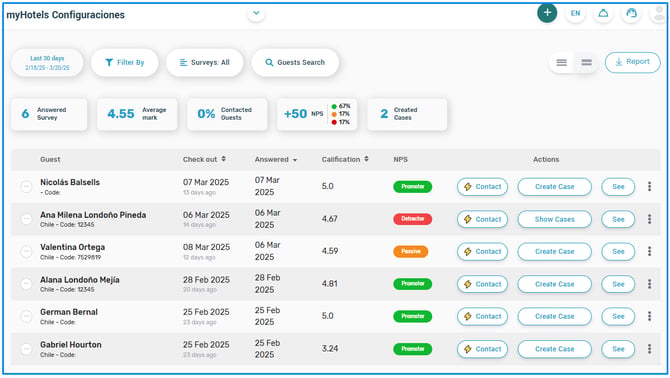
Task: See the Nicolás Balsells survey
Action: click(x=618, y=187)
